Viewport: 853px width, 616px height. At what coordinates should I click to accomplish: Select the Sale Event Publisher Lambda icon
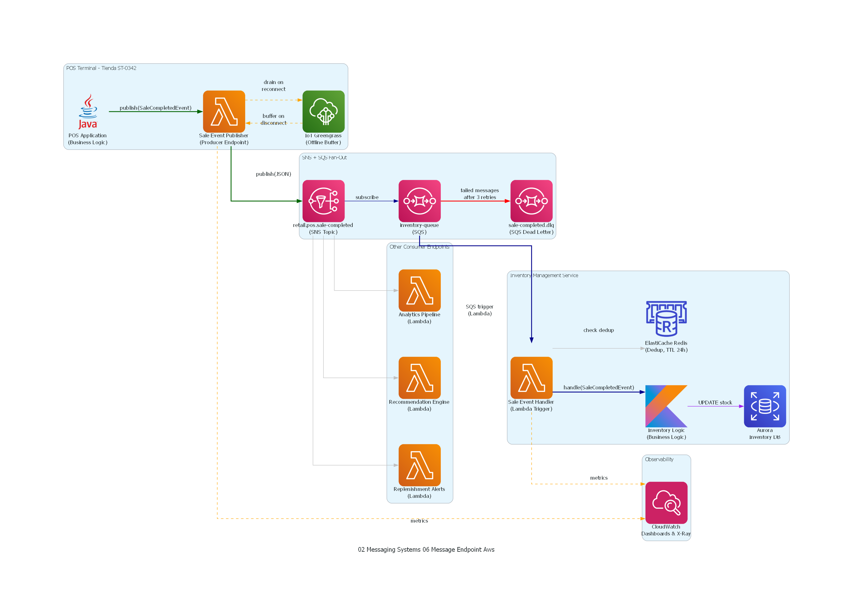224,111
